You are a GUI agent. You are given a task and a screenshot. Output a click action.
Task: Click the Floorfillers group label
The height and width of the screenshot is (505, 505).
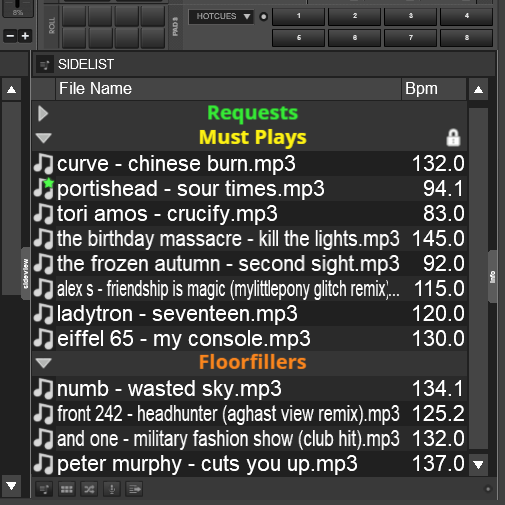[x=252, y=362]
